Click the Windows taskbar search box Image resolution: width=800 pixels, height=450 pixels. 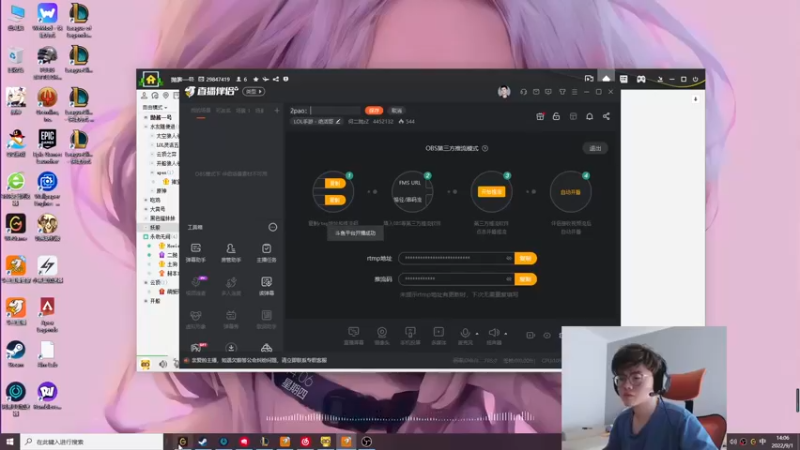click(x=92, y=441)
